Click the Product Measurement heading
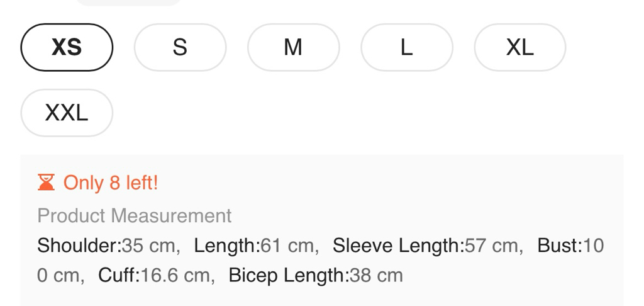644x306 pixels. pyautogui.click(x=135, y=216)
